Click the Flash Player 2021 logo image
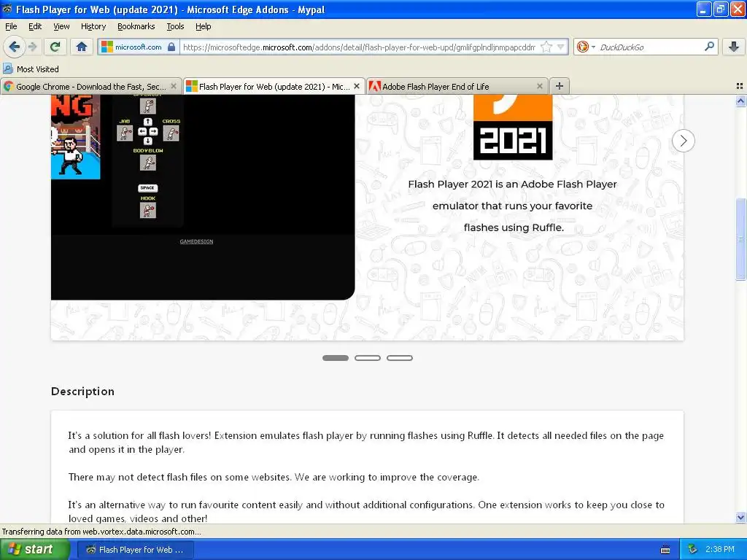 (x=513, y=127)
